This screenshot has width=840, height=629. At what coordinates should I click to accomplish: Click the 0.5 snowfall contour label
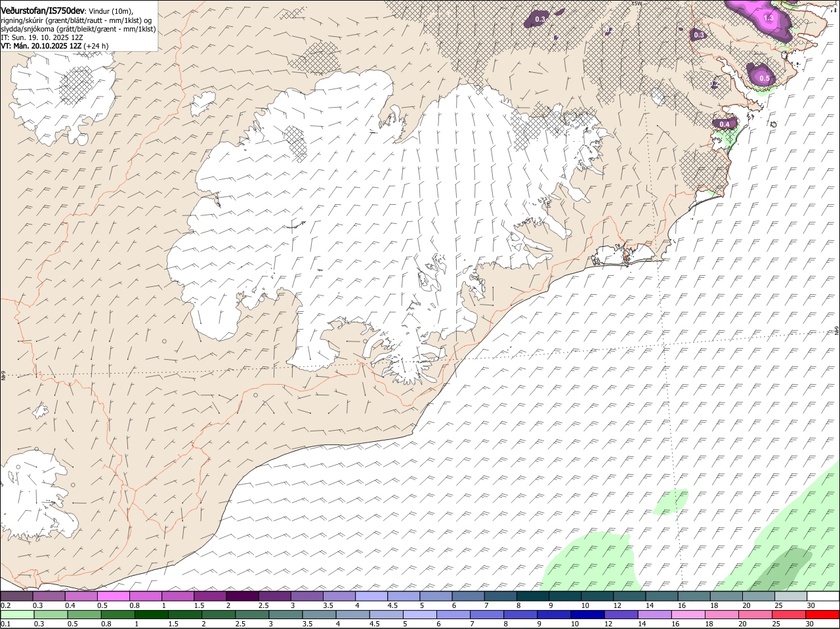[765, 78]
